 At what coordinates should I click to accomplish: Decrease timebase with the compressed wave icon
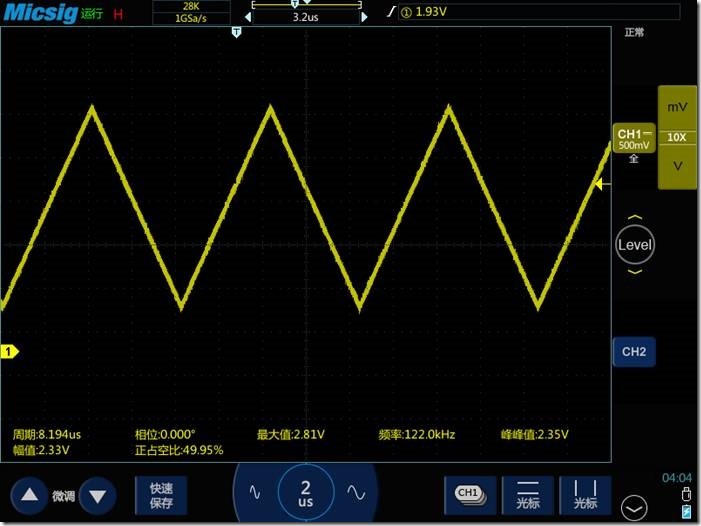(x=255, y=492)
